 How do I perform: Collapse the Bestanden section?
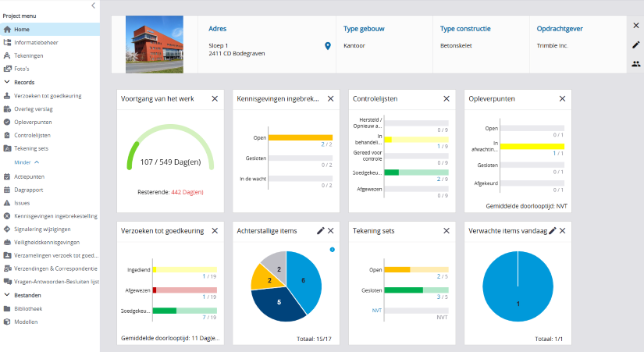click(8, 295)
